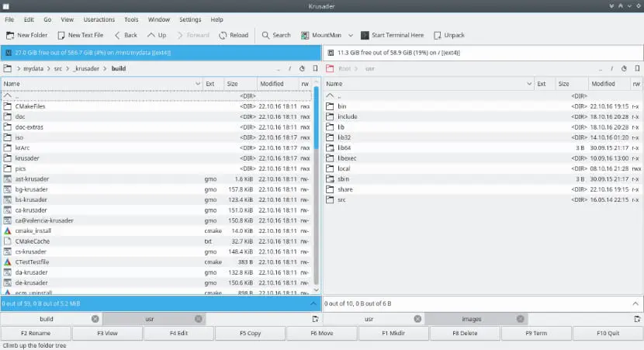Click the F8 Delete button
The width and height of the screenshot is (644, 350).
tap(465, 333)
